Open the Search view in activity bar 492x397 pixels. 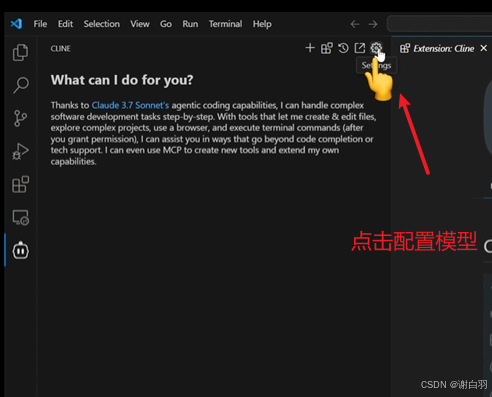pos(20,85)
